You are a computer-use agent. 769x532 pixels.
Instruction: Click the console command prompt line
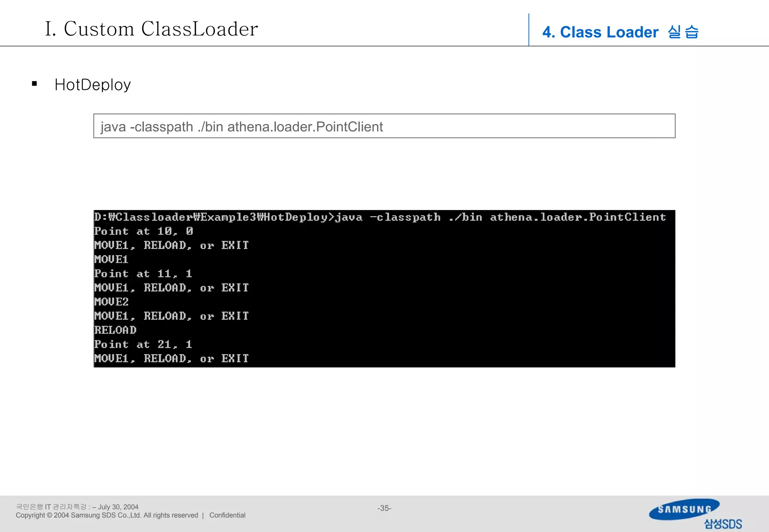pos(379,217)
